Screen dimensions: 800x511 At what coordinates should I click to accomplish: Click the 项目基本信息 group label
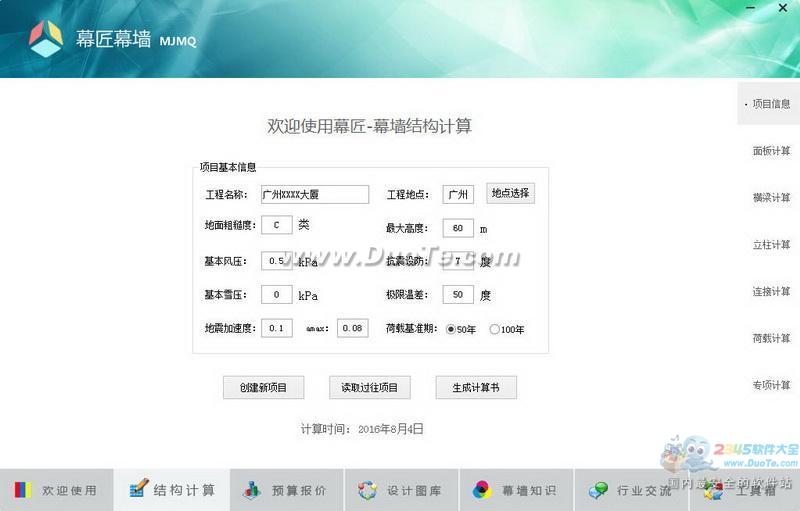click(228, 167)
